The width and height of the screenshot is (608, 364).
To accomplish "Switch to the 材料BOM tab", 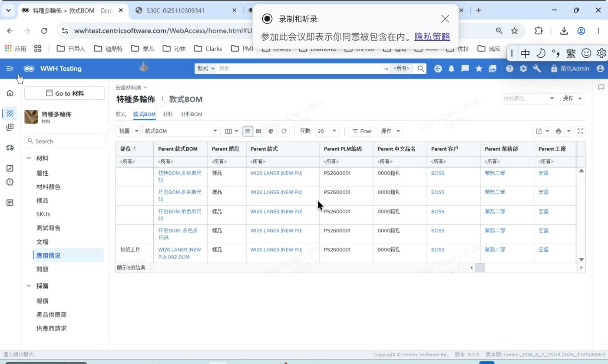I will [192, 114].
